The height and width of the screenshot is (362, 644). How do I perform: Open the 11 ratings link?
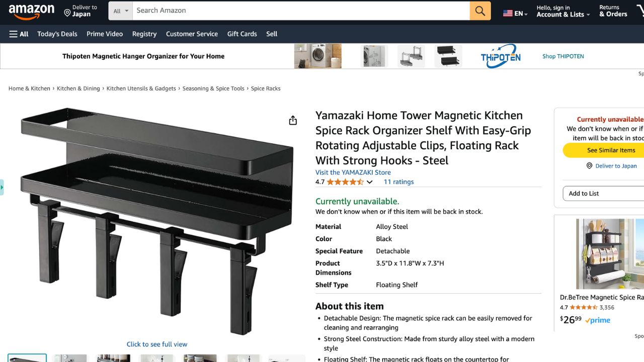(398, 182)
